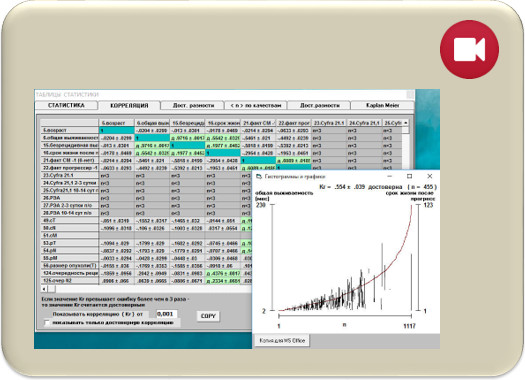This screenshot has width=525, height=380.
Task: Click the cyan diagonal cell in 16.срок жизни row
Action: pyautogui.click(x=223, y=153)
